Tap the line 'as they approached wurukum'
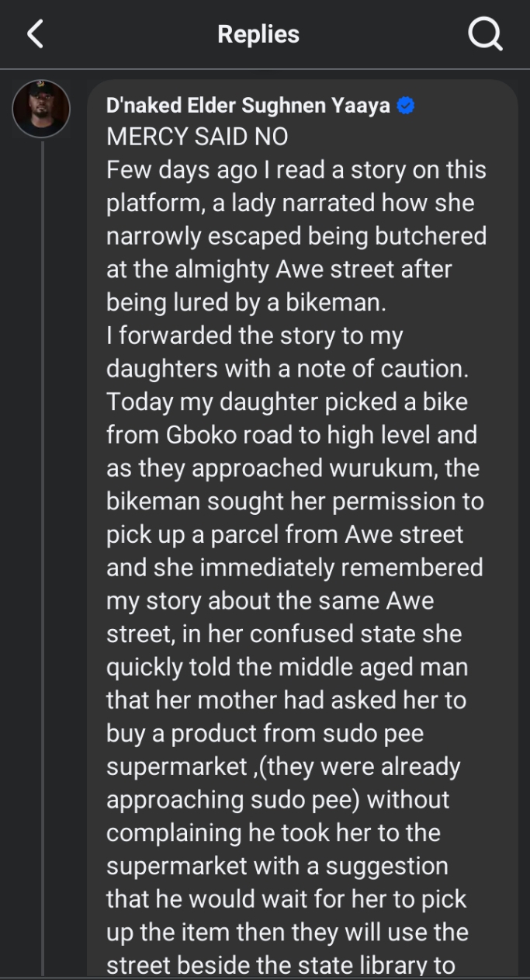This screenshot has width=530, height=980. [x=293, y=468]
